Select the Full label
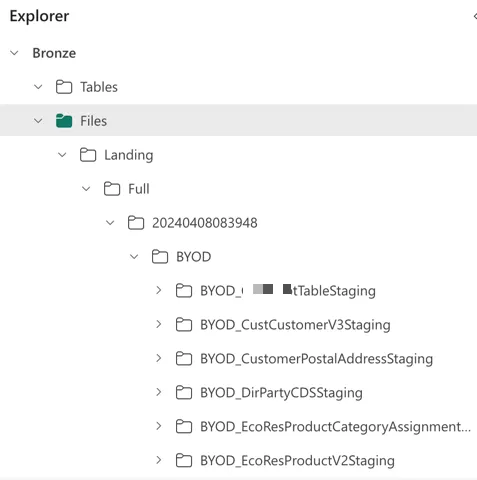This screenshot has width=477, height=480. [x=139, y=189]
